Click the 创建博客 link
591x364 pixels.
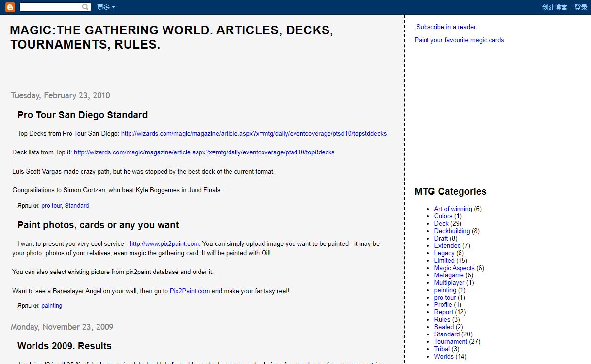point(555,7)
